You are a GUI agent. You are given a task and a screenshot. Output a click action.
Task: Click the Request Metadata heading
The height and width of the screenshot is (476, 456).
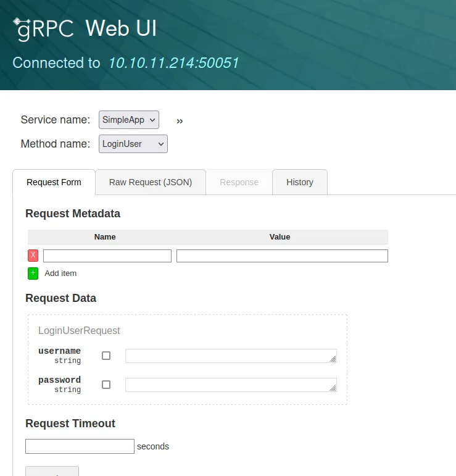tap(73, 214)
